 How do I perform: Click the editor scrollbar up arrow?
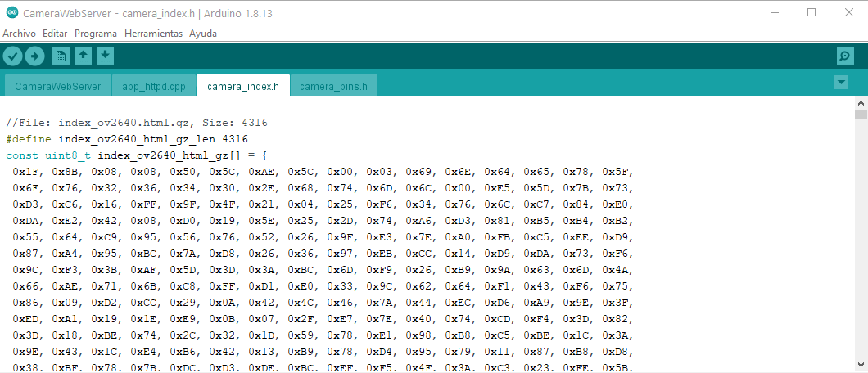[x=861, y=104]
